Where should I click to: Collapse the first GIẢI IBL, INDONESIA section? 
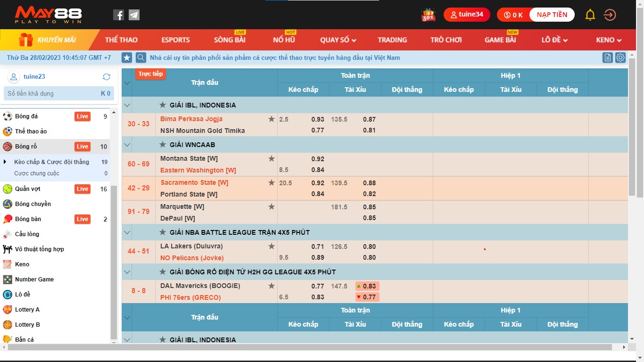point(127,105)
